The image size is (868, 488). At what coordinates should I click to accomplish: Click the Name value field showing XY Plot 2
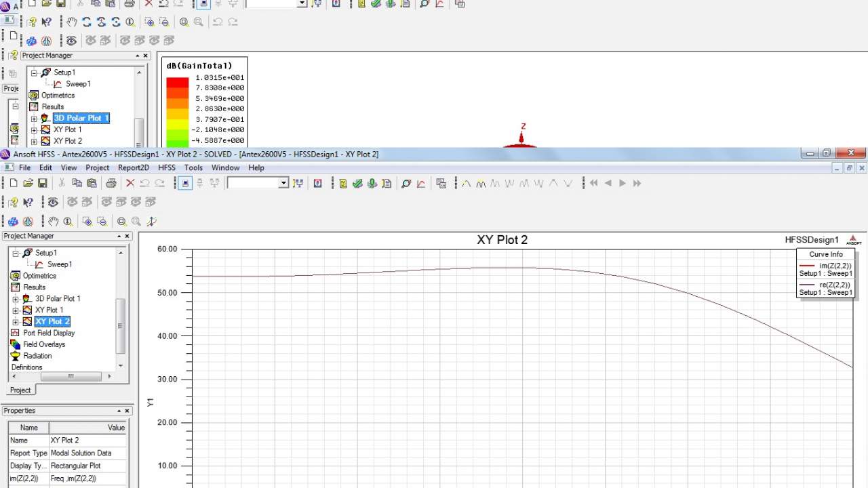point(87,441)
